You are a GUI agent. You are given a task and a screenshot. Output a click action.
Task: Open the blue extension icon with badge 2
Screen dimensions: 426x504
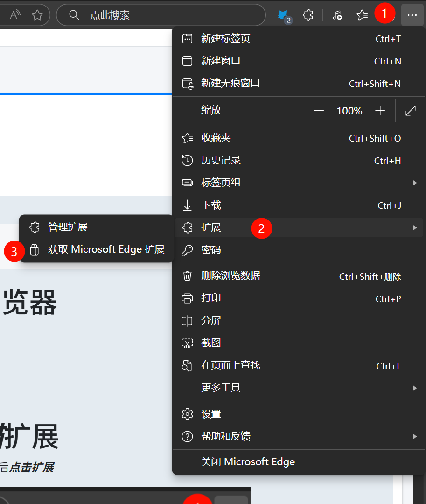[x=283, y=15]
